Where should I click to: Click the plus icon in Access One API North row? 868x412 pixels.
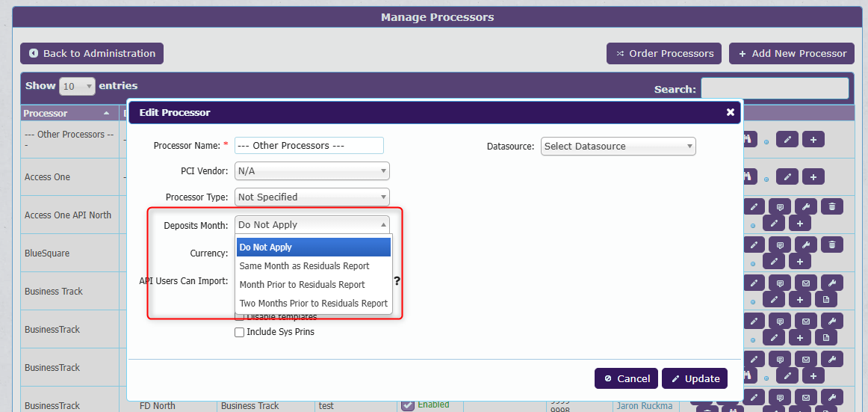tap(800, 223)
